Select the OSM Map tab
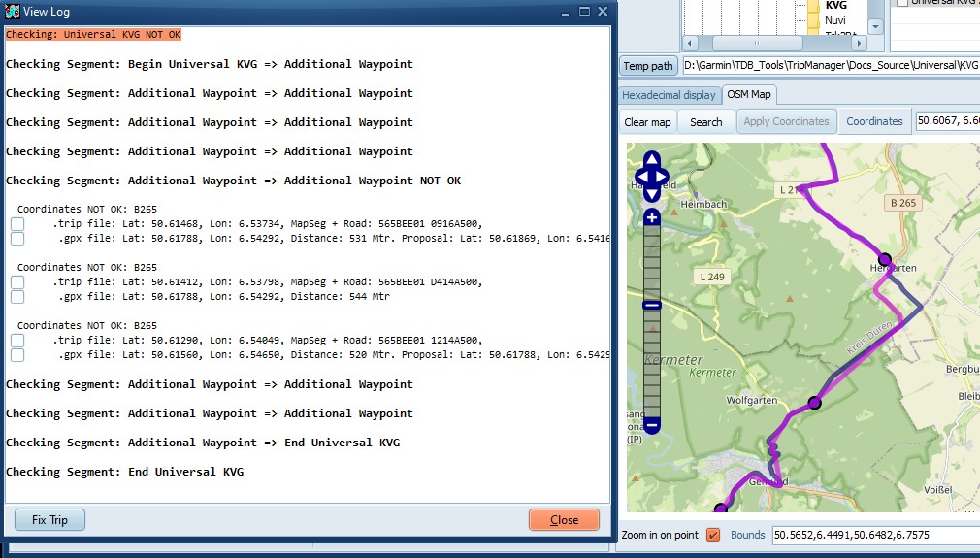The width and height of the screenshot is (980, 558). pyautogui.click(x=748, y=95)
